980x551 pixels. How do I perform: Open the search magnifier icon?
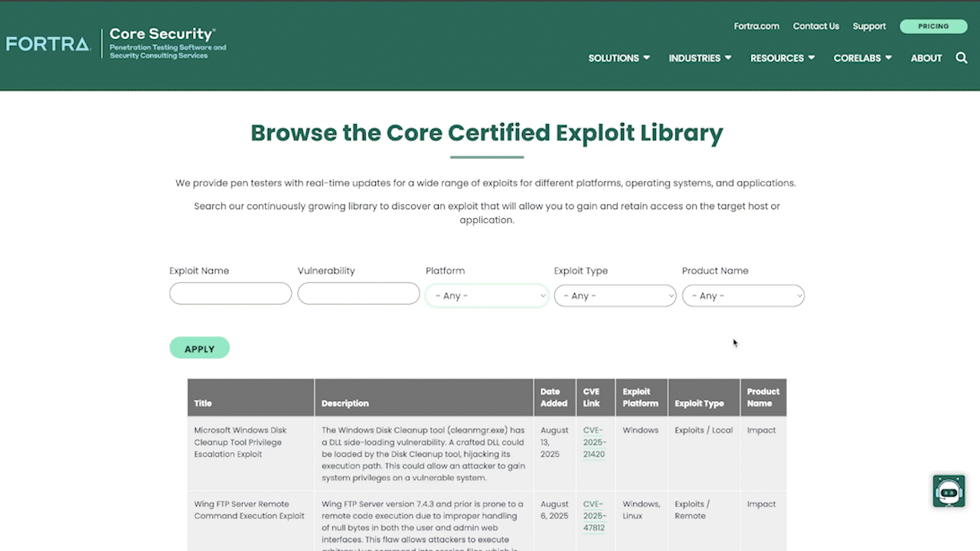[x=962, y=58]
